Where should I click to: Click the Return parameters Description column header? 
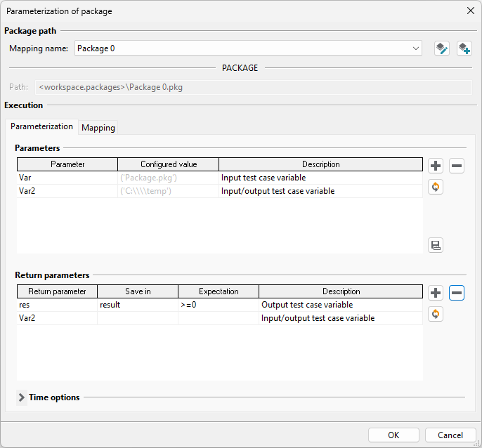point(341,291)
